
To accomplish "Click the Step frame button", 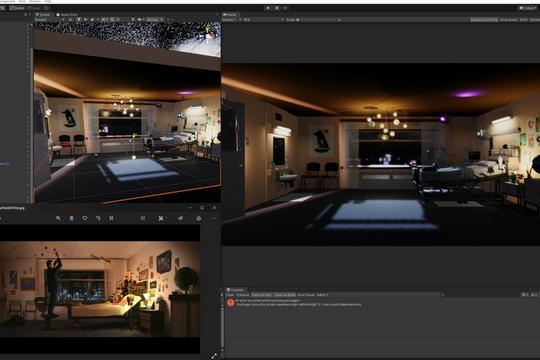I will pyautogui.click(x=285, y=8).
